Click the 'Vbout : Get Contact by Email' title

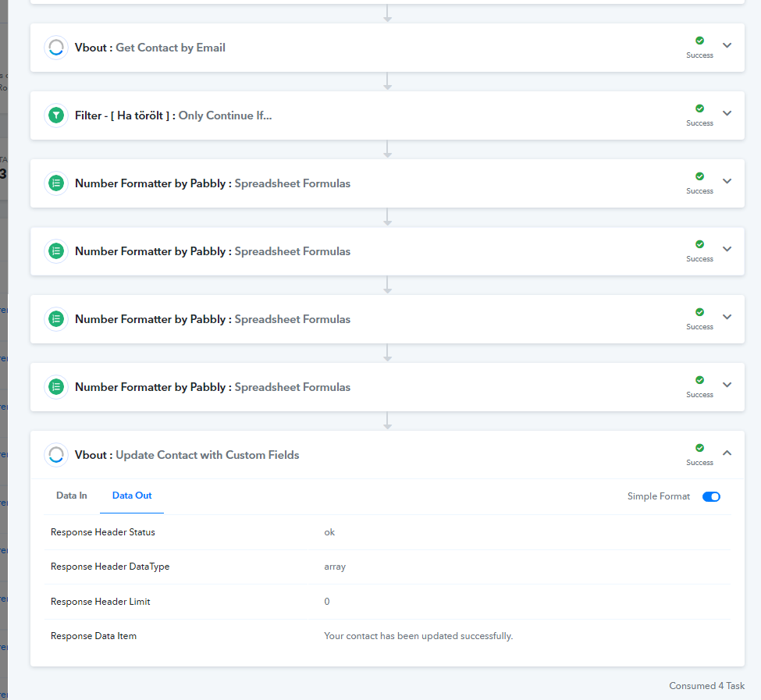click(150, 48)
